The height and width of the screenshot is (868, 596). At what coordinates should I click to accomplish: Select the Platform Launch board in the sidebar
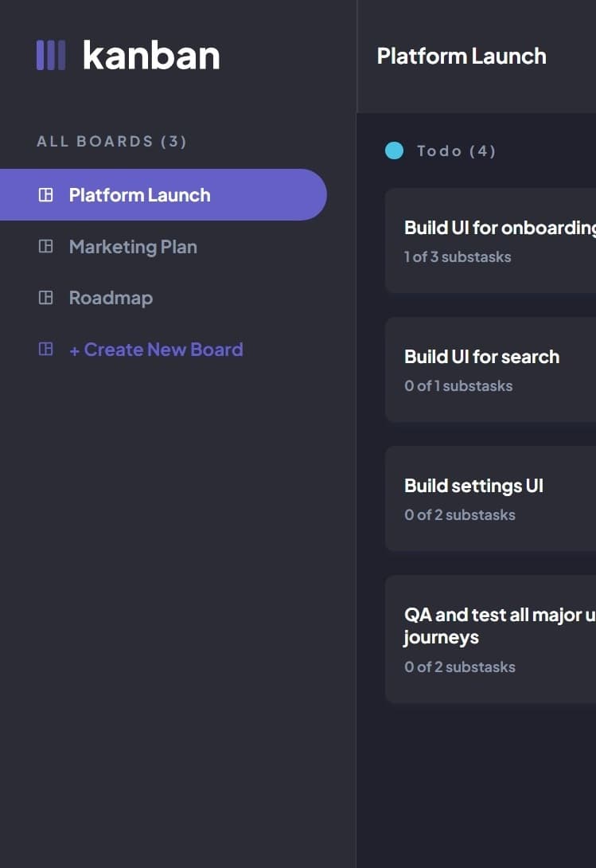pos(139,194)
